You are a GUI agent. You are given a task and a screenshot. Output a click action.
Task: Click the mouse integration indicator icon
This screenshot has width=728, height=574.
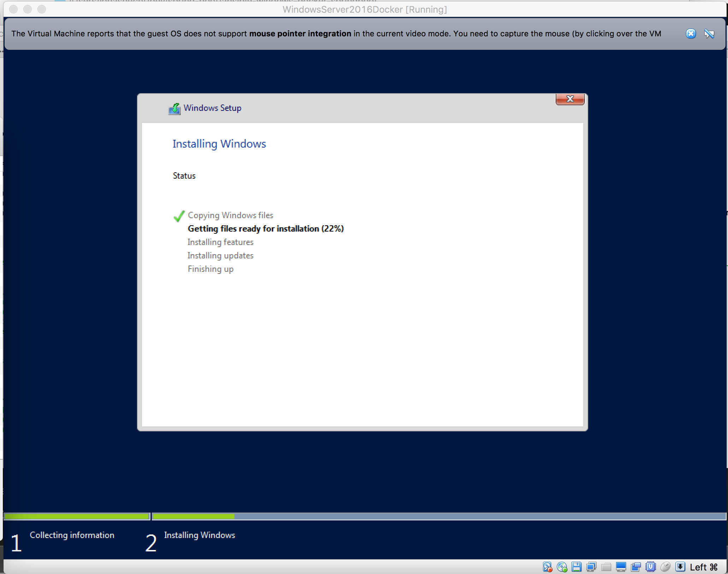[x=666, y=567]
